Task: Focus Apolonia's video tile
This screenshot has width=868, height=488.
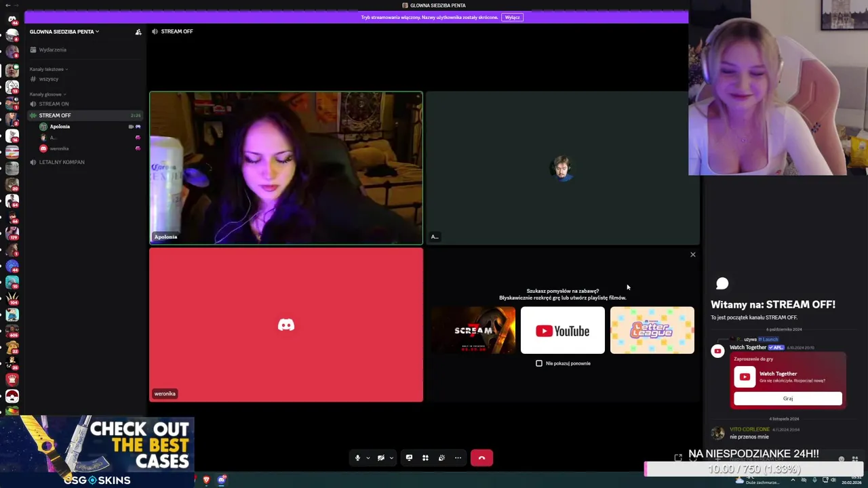Action: [x=286, y=167]
